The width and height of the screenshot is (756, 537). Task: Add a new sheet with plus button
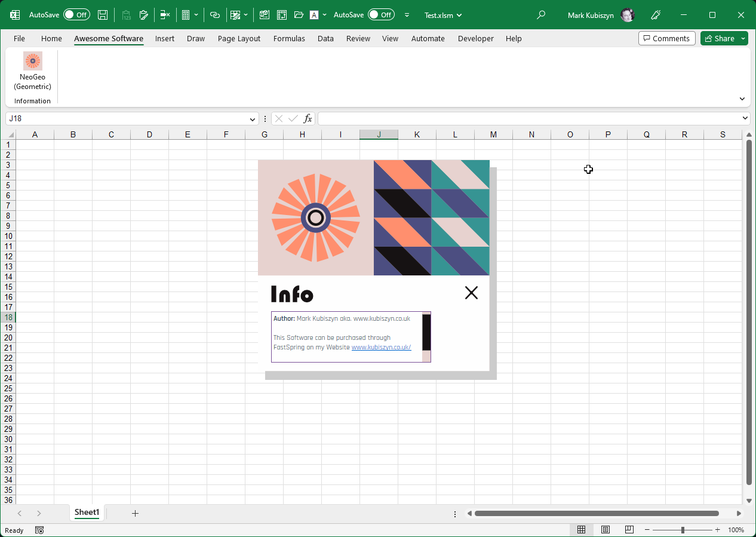pos(135,513)
